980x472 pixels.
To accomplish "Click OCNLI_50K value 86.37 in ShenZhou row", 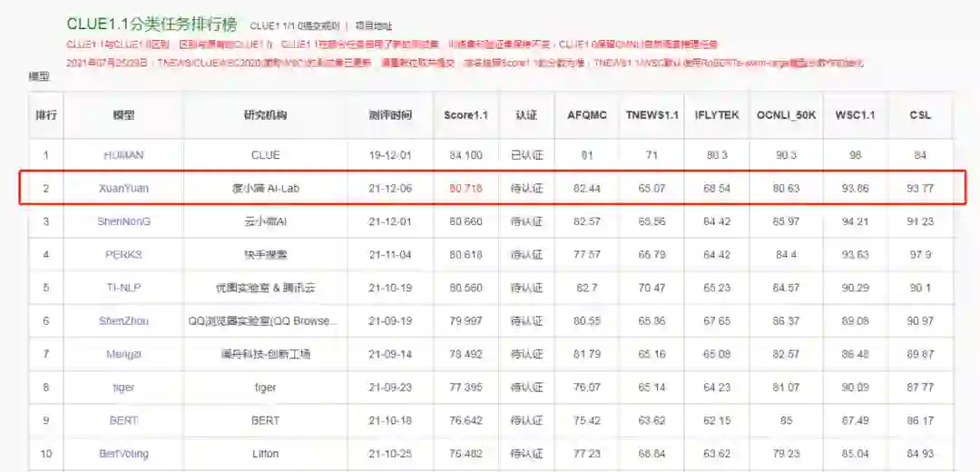I will point(786,320).
